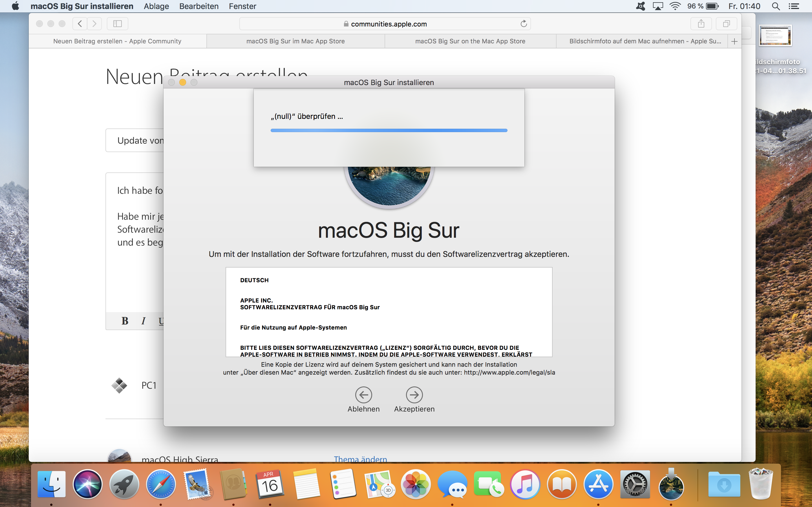The width and height of the screenshot is (812, 507).
Task: Open Safari share menu icon
Action: tap(701, 24)
